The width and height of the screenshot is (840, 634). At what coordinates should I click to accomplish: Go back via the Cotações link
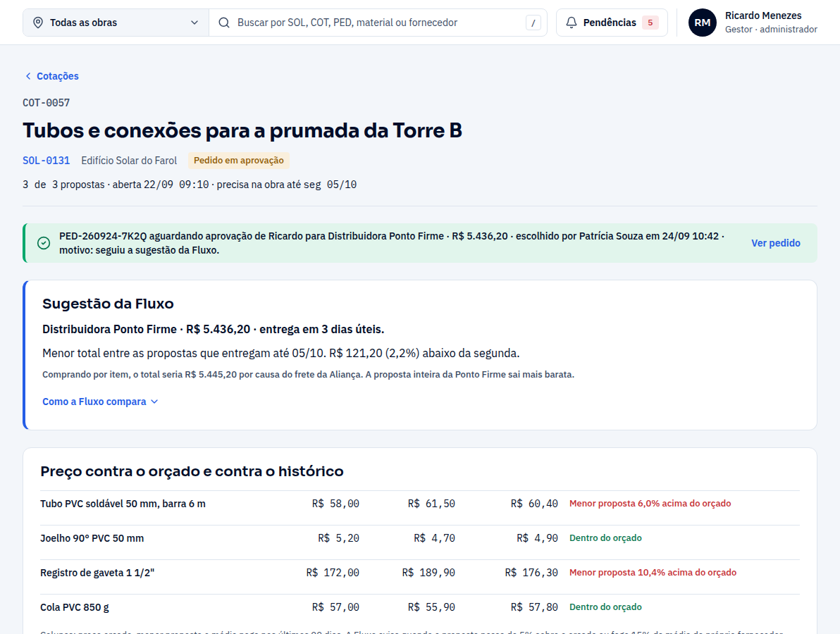point(52,76)
